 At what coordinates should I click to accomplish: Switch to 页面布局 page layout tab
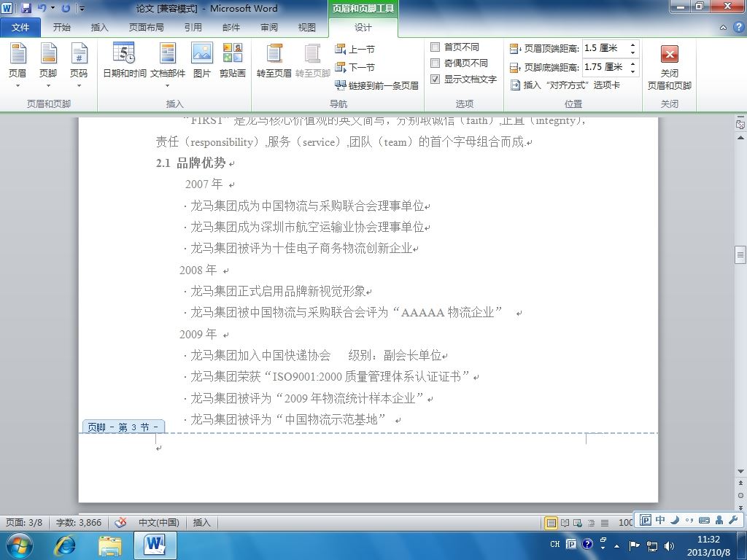pos(146,27)
